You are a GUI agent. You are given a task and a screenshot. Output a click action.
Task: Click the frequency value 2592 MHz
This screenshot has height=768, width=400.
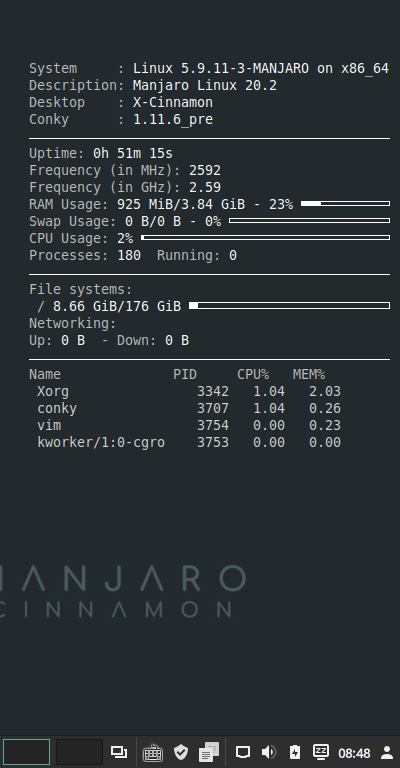[205, 170]
